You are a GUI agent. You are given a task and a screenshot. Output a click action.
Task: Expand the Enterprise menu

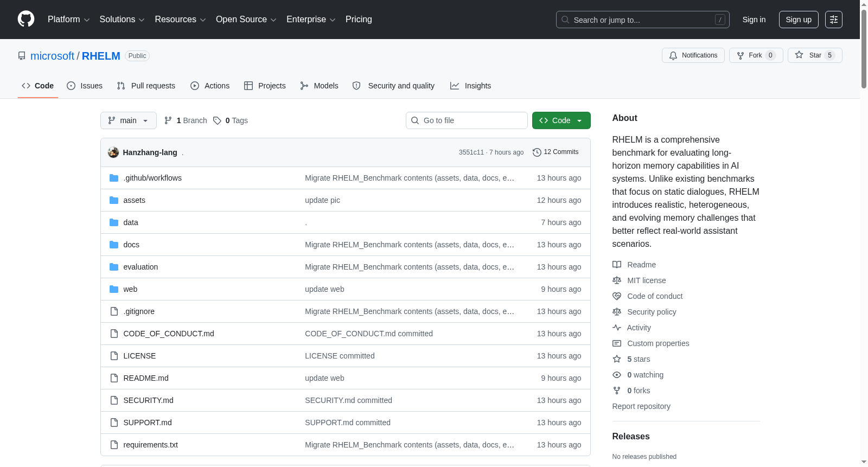[311, 20]
